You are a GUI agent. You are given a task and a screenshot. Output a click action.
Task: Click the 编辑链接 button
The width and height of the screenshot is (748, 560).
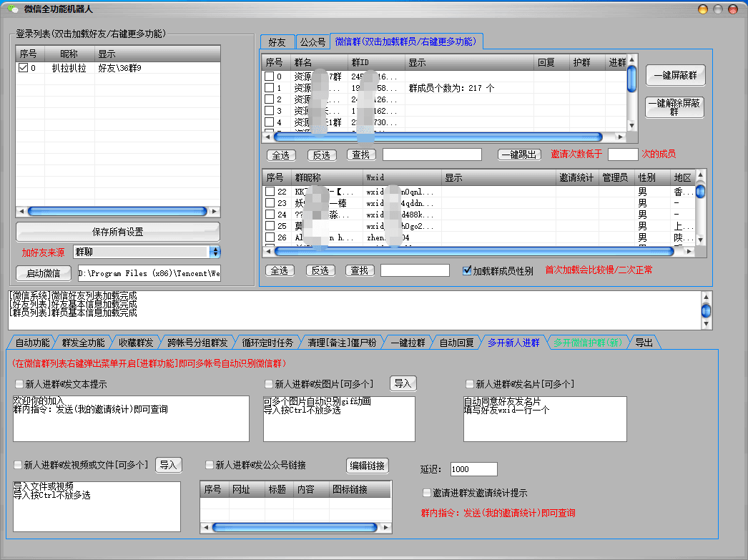[x=369, y=466]
